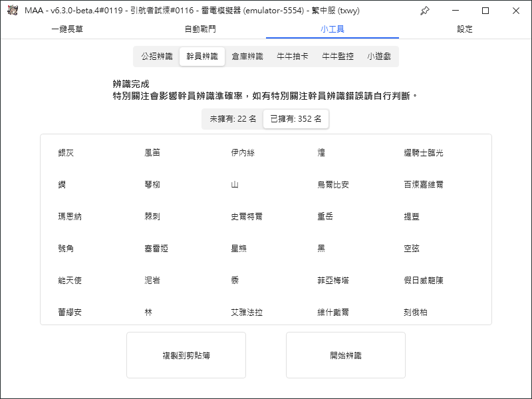Select the 公招辨識 tool tab
Image resolution: width=532 pixels, height=399 pixels.
[x=157, y=57]
